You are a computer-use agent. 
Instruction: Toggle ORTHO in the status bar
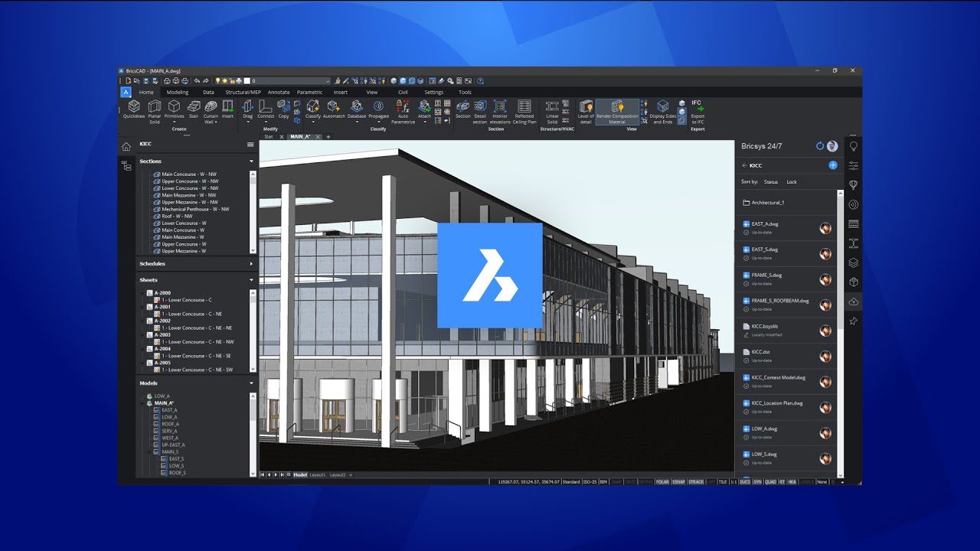point(646,482)
